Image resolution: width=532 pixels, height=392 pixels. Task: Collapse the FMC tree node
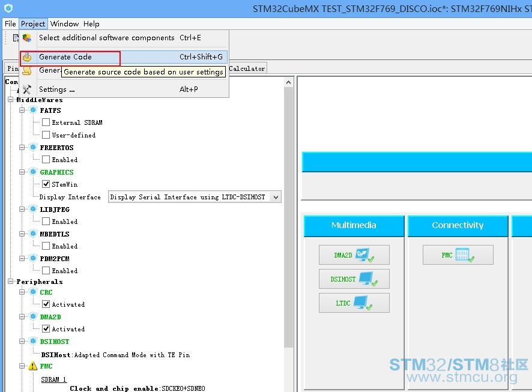(22, 366)
